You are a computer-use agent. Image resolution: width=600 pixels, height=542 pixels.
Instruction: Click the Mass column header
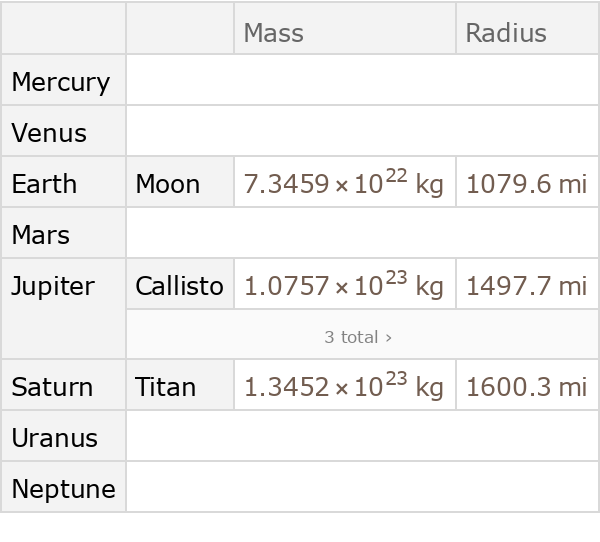coord(274,33)
